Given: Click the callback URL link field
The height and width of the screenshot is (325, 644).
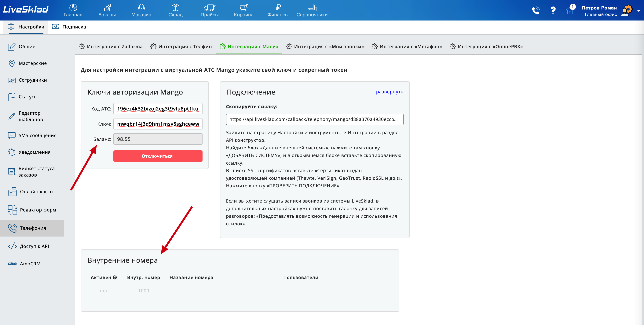Looking at the screenshot, I should 314,119.
